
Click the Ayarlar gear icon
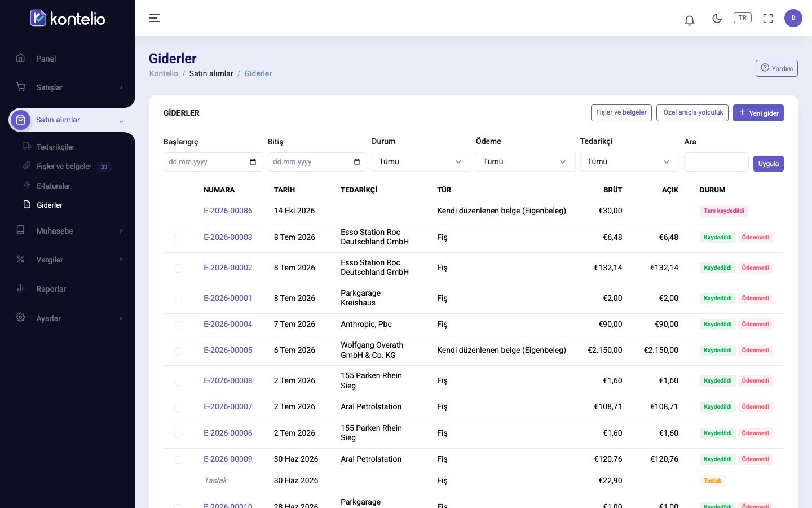click(x=20, y=318)
